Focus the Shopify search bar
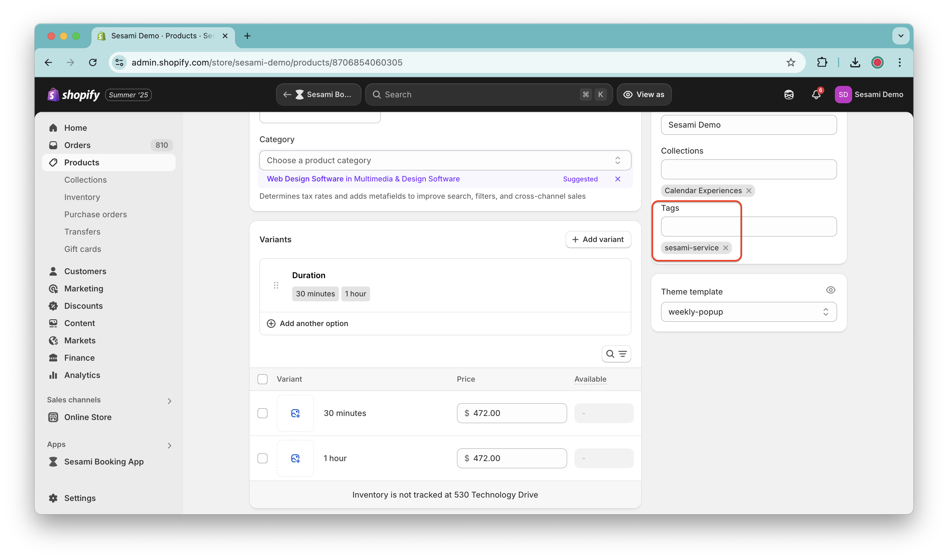 tap(489, 94)
